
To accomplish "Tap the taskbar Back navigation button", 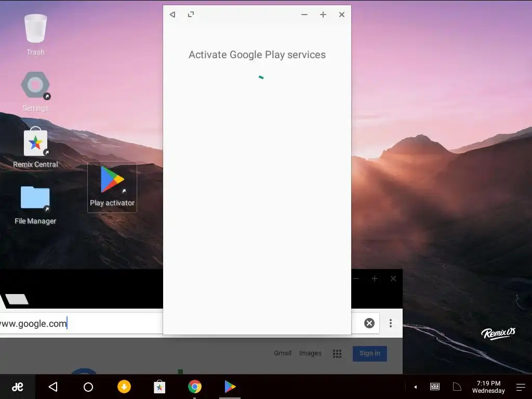I will (53, 387).
